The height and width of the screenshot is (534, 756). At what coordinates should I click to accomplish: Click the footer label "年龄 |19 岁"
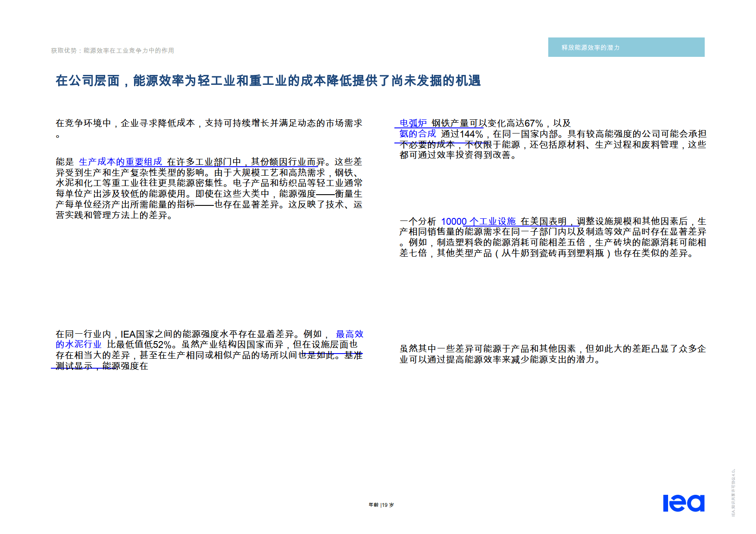tap(381, 504)
